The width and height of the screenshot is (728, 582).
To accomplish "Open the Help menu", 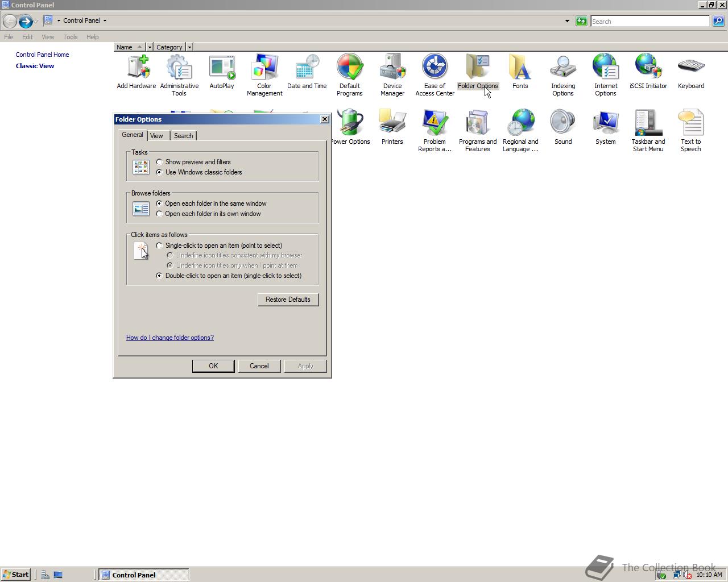I will pos(93,37).
